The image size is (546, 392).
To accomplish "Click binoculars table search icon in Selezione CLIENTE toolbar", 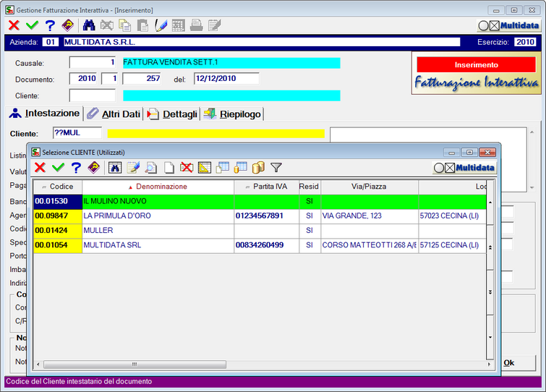I will coord(115,168).
